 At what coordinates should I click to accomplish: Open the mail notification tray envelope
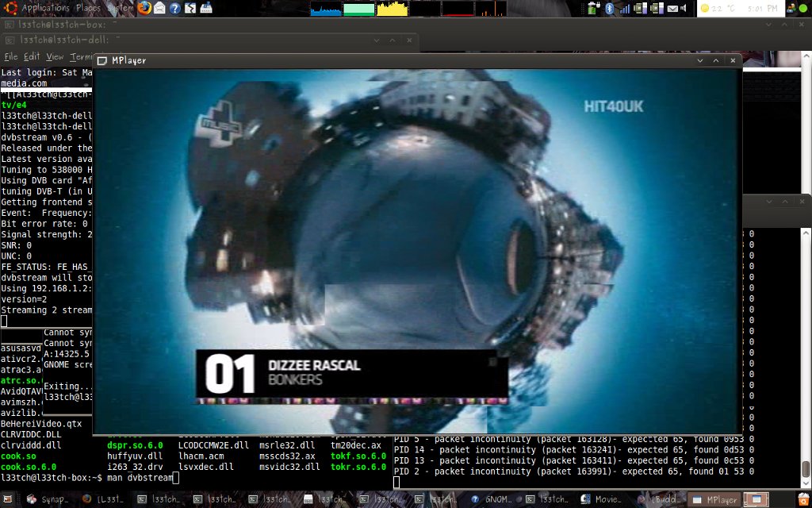pos(672,8)
